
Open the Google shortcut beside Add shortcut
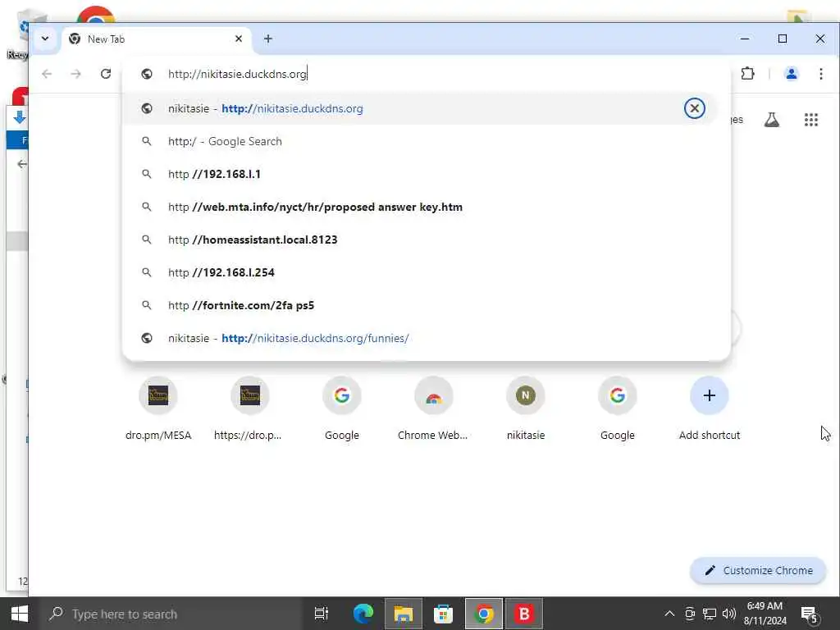tap(617, 409)
